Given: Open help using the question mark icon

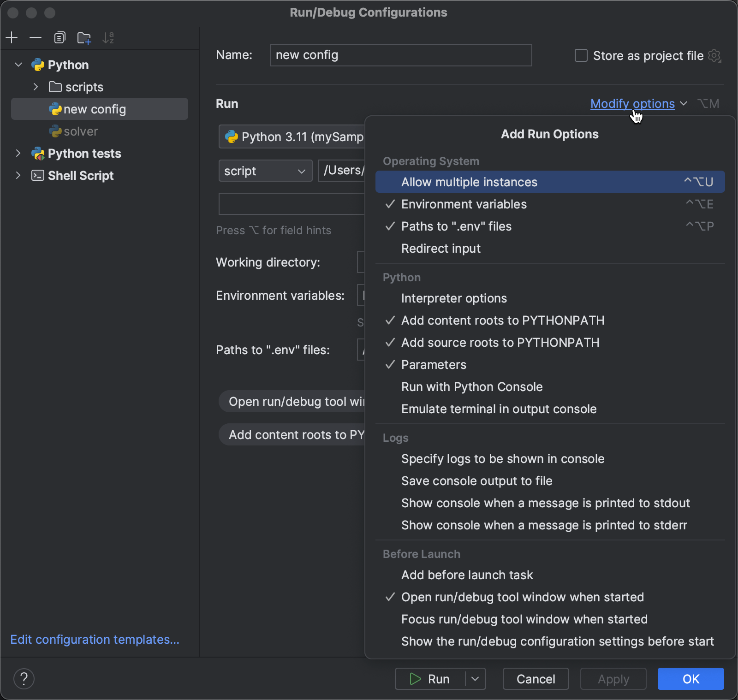Looking at the screenshot, I should click(24, 679).
